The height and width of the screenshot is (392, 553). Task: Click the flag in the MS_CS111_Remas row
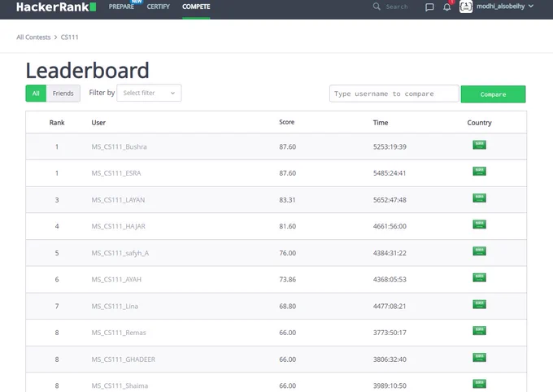(x=479, y=330)
